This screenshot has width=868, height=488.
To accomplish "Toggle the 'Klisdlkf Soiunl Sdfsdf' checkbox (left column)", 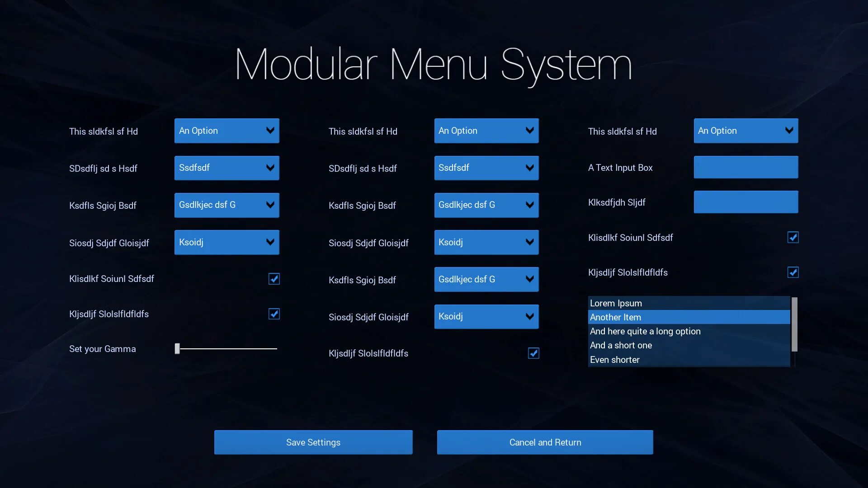I will tap(274, 279).
